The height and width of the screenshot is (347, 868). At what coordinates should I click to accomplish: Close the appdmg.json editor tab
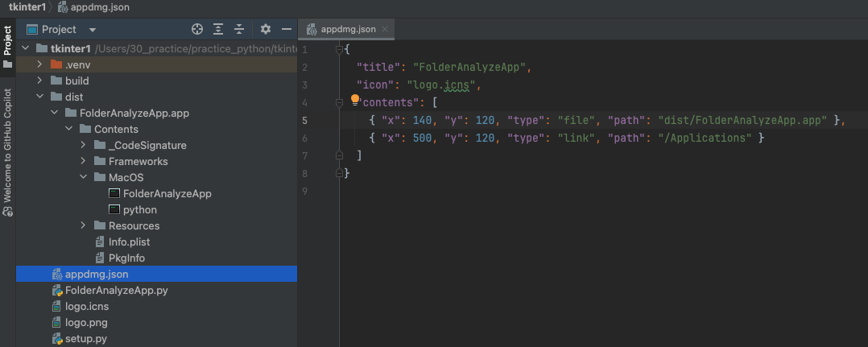pos(385,29)
